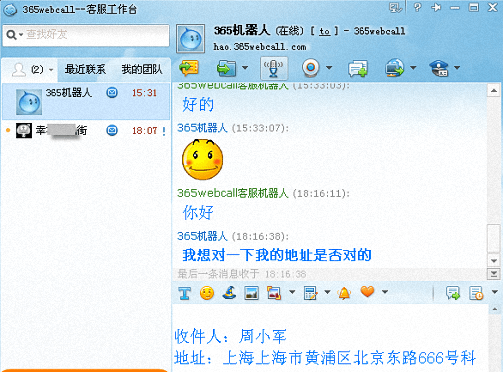Screen dimensions: 503x372
Task: Click the 查找好友 search field
Action: click(86, 35)
